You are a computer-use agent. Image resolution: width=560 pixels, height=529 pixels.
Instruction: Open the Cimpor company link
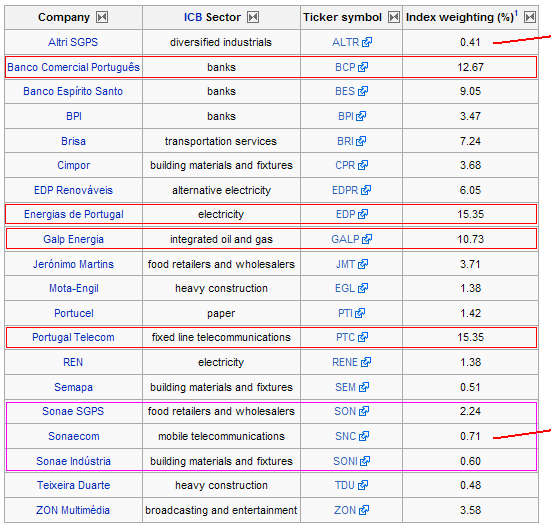click(x=74, y=165)
